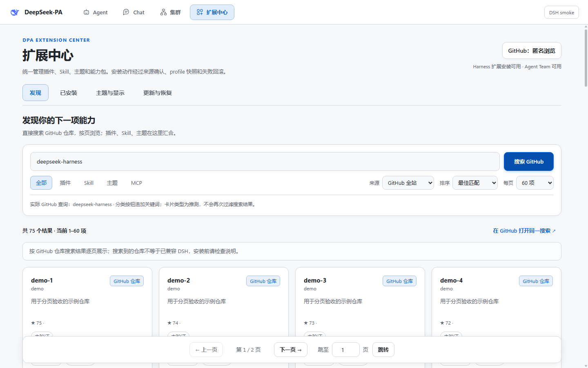The image size is (588, 368).
Task: Click the 共 75 个结果 summary text
Action: [x=54, y=231]
